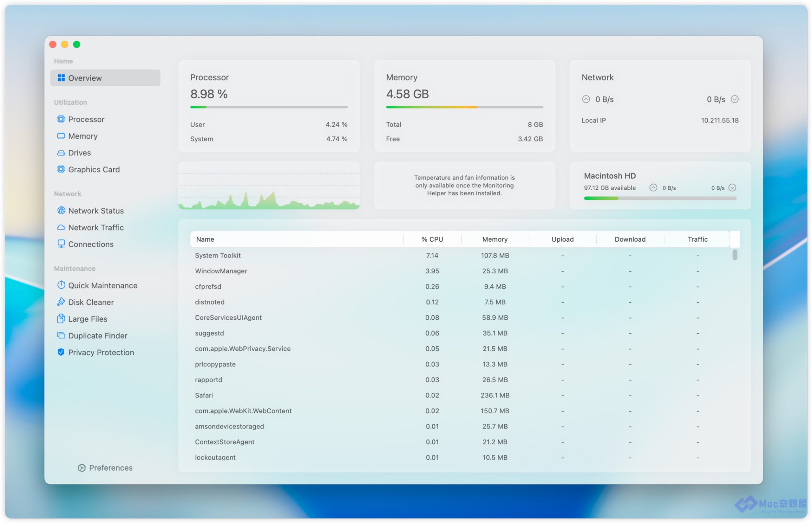
Task: Sort the table by Memory column header
Action: pyautogui.click(x=495, y=239)
